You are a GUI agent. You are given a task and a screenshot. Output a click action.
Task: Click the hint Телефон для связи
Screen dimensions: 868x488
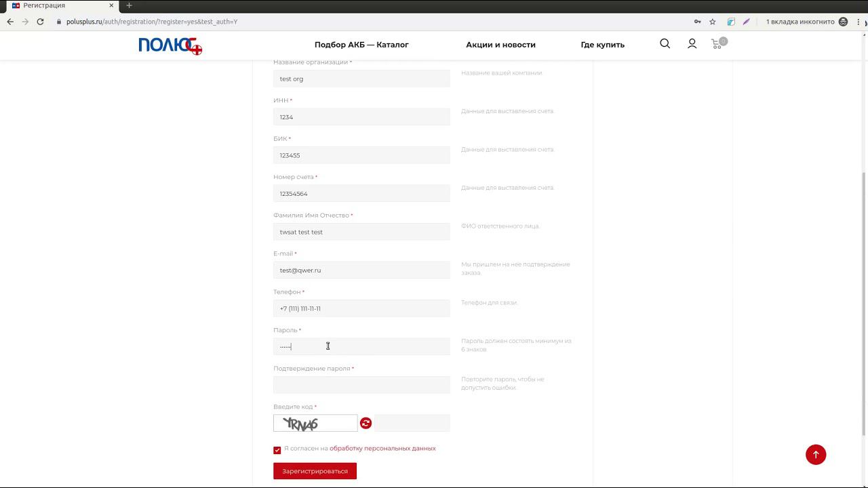coord(489,302)
